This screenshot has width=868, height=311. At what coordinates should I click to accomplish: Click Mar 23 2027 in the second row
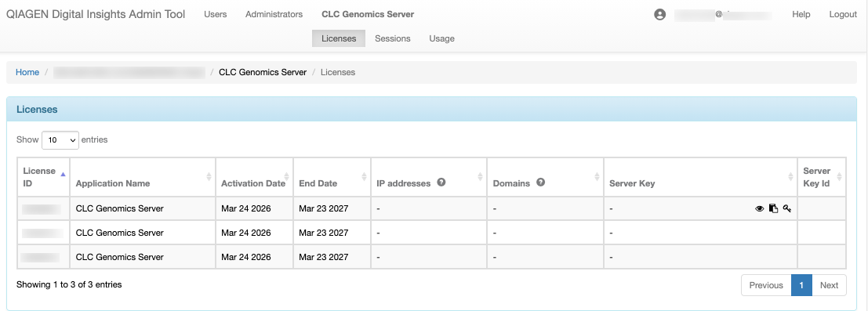click(324, 233)
